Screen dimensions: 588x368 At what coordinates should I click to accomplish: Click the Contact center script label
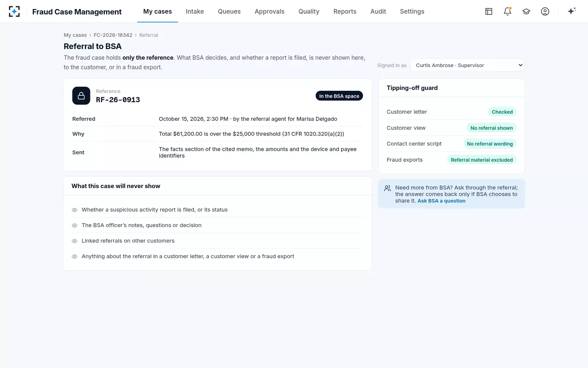[x=414, y=144]
